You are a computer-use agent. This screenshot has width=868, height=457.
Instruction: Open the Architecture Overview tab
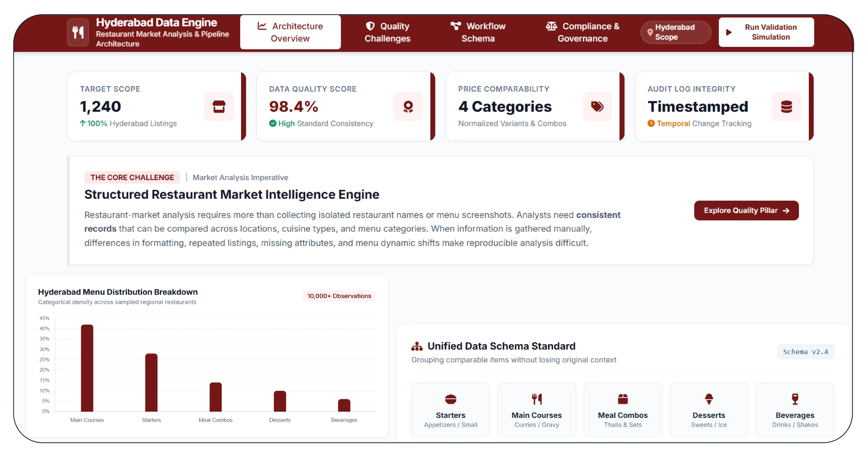tap(290, 32)
